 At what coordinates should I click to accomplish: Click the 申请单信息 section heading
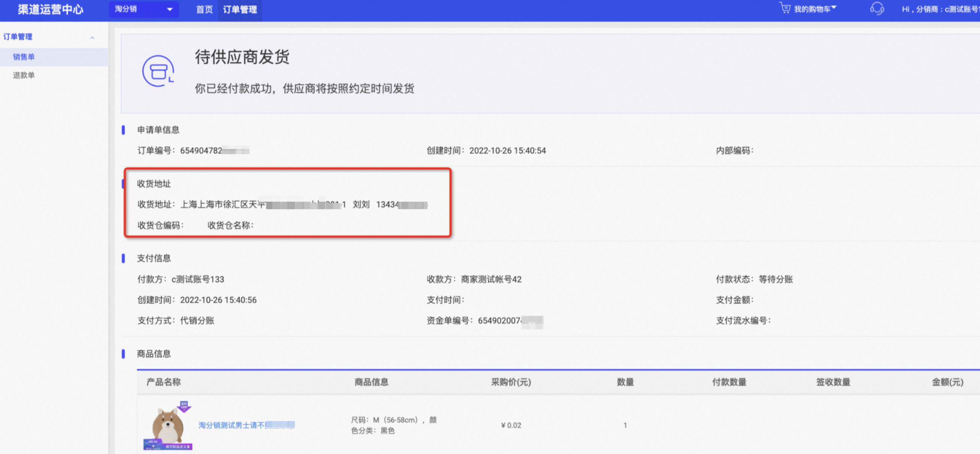(x=158, y=130)
